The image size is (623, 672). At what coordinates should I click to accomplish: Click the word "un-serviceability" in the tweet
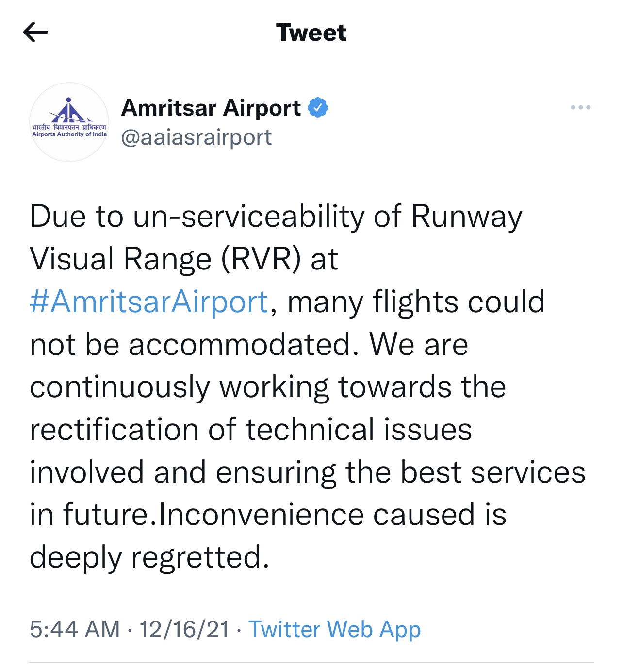click(248, 216)
